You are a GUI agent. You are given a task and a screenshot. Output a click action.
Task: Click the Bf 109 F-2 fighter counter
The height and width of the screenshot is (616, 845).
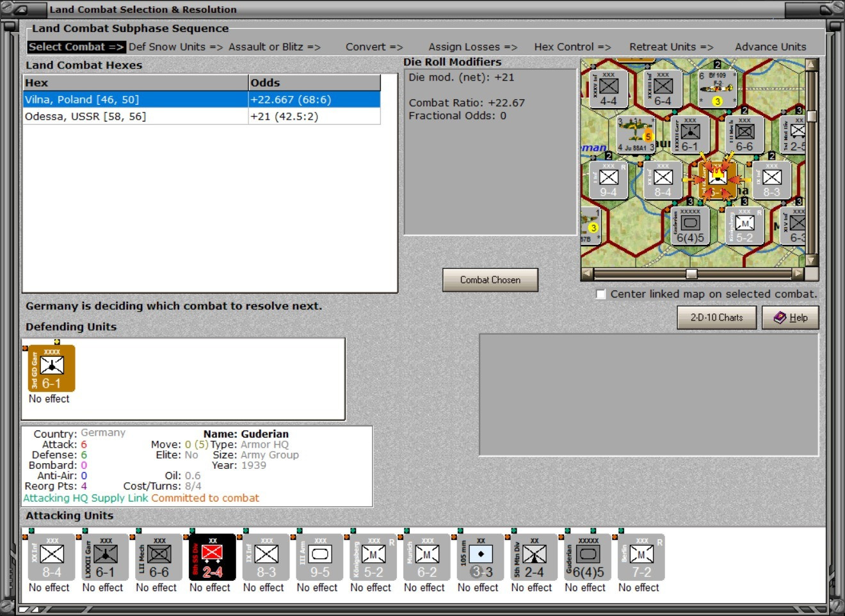[x=716, y=88]
